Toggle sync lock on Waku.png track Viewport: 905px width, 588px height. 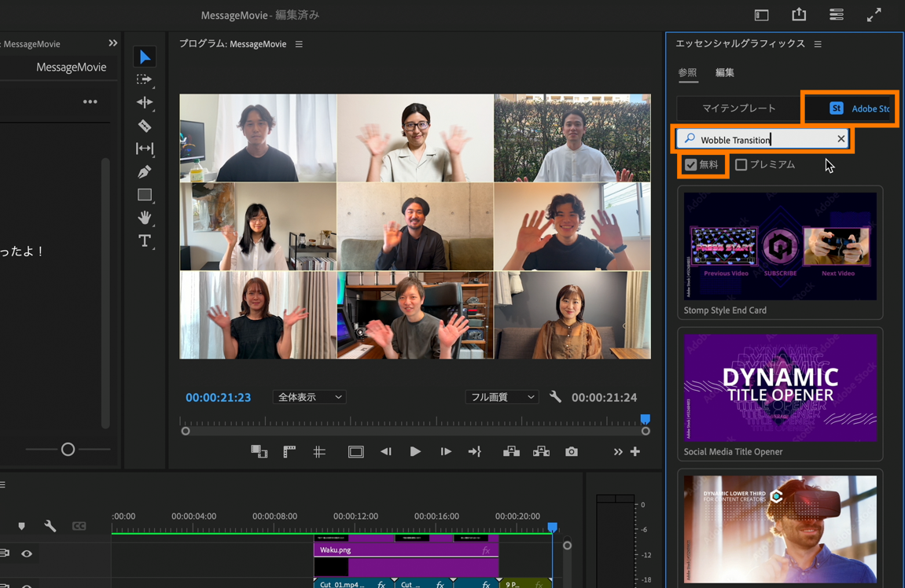(x=4, y=553)
